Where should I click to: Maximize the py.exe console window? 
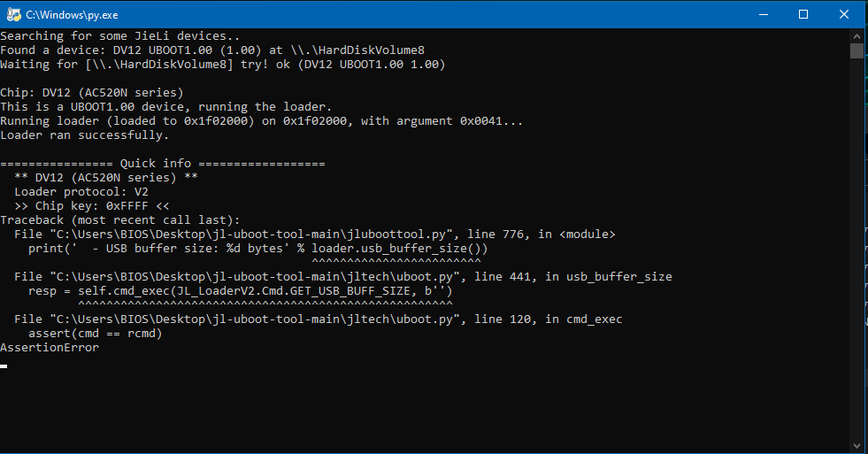coord(803,14)
